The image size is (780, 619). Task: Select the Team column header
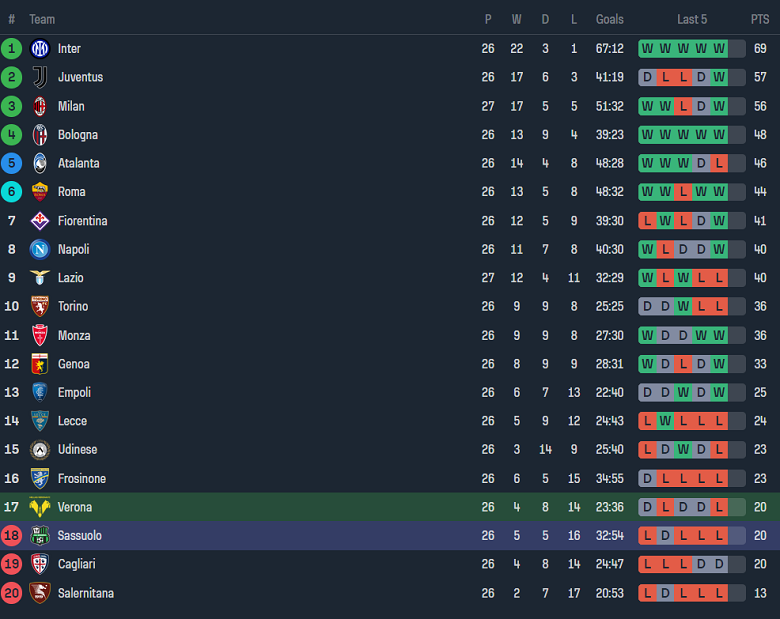(42, 19)
